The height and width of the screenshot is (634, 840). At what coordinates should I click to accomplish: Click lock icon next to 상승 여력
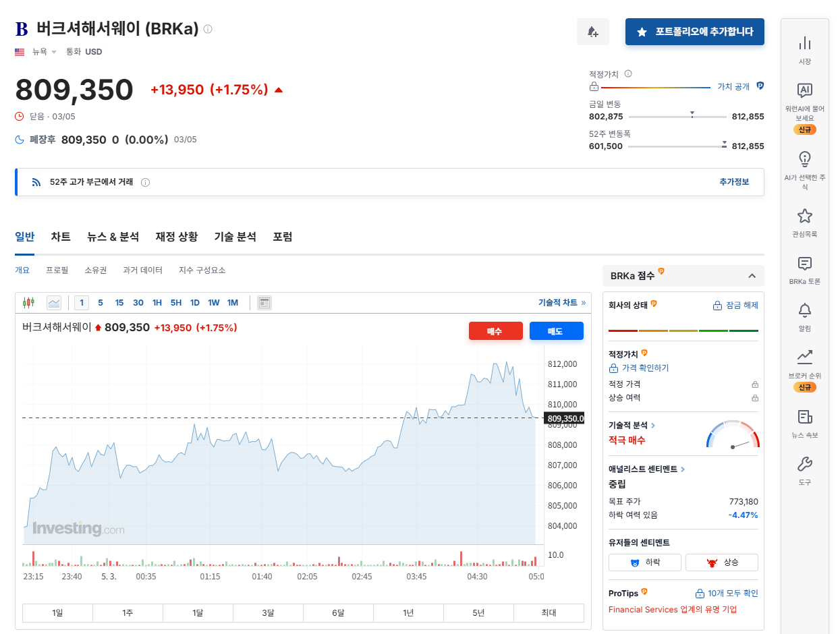tap(755, 398)
